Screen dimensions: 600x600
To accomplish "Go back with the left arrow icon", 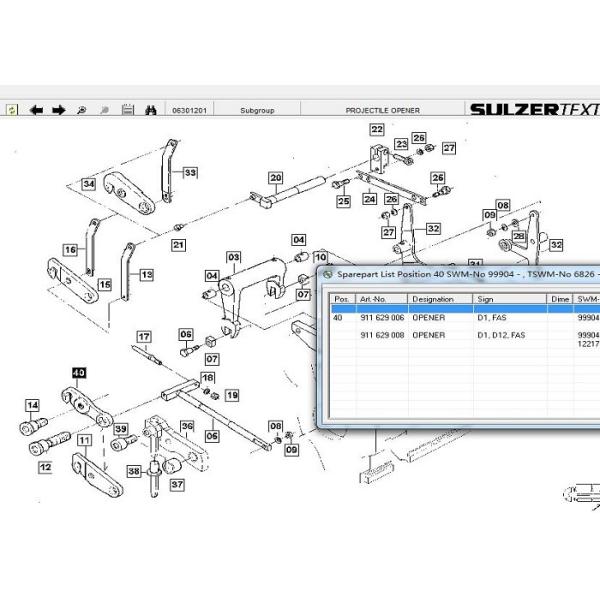I will pyautogui.click(x=37, y=110).
